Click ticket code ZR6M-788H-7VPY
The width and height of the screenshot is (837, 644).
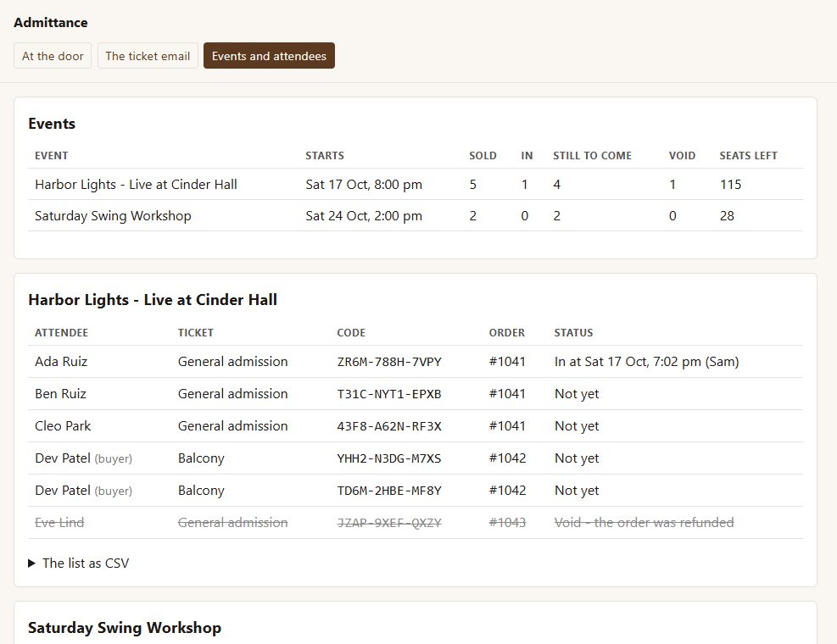[389, 362]
